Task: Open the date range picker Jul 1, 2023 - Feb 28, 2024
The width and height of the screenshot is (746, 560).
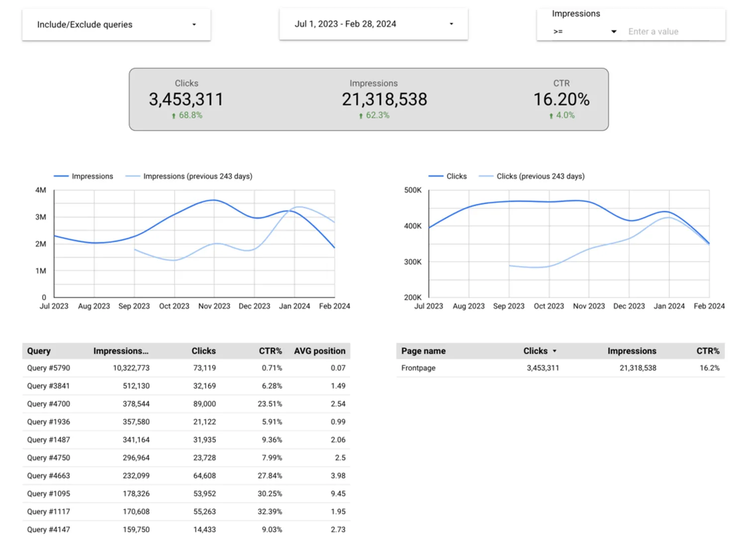Action: click(x=373, y=24)
